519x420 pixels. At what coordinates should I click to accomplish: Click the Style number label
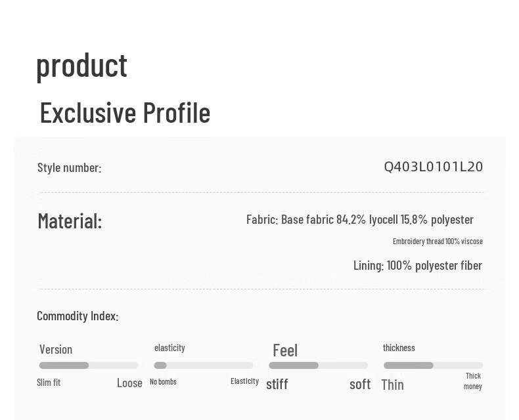coord(69,167)
